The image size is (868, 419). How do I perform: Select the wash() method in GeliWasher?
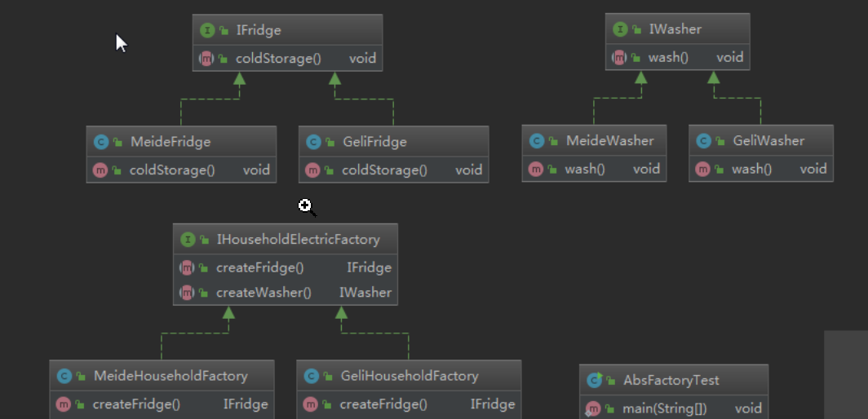pyautogui.click(x=751, y=169)
